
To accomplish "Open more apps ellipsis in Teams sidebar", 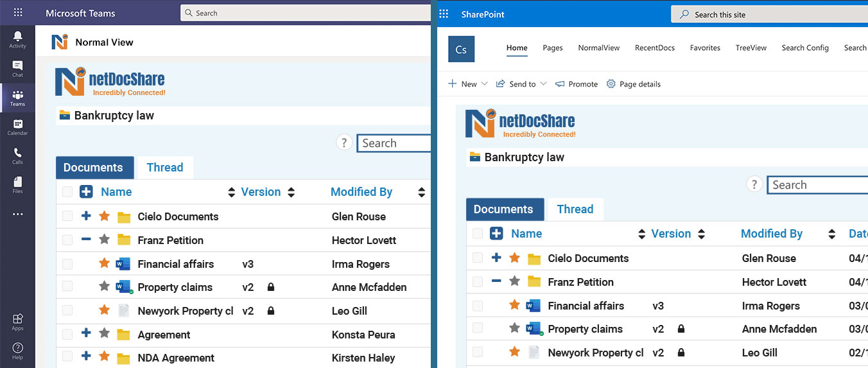I will (x=17, y=214).
